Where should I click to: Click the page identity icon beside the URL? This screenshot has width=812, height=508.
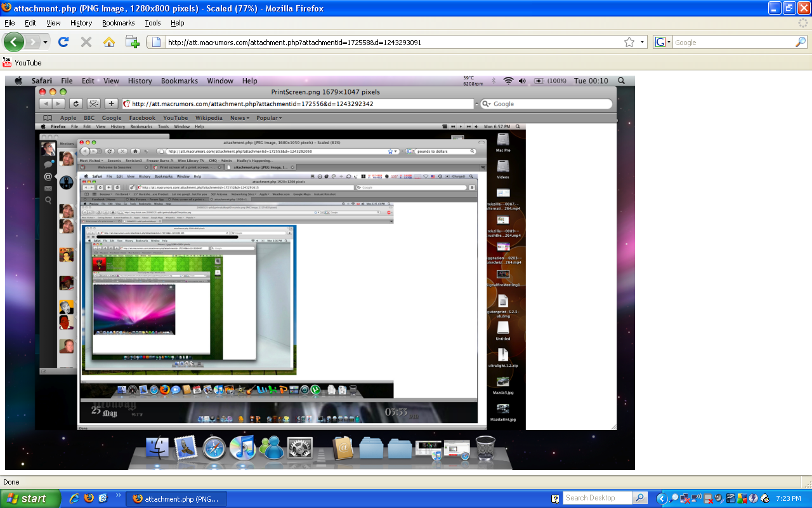coord(156,43)
